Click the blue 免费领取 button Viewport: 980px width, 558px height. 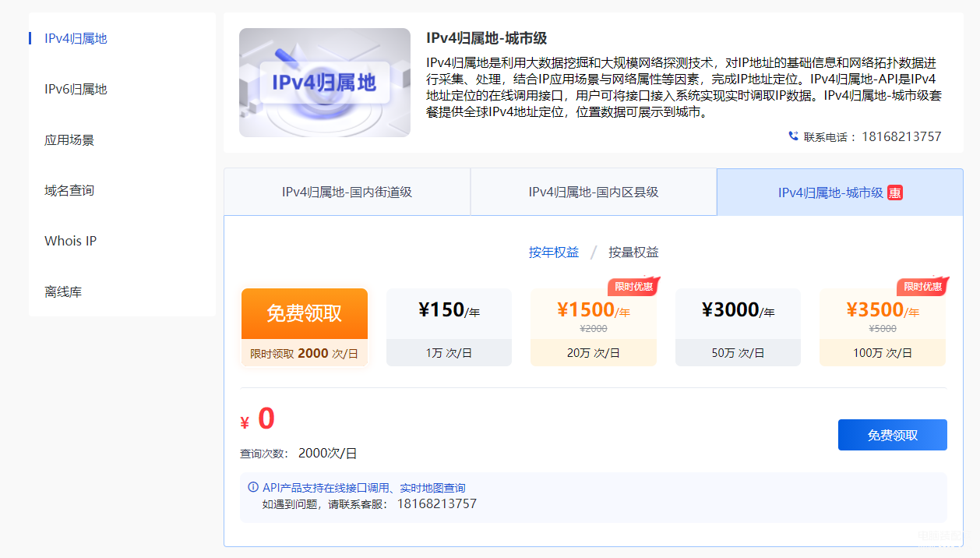893,435
